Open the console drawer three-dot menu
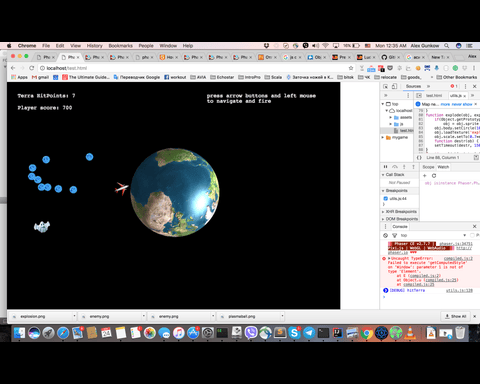This screenshot has height=384, width=480. point(386,227)
